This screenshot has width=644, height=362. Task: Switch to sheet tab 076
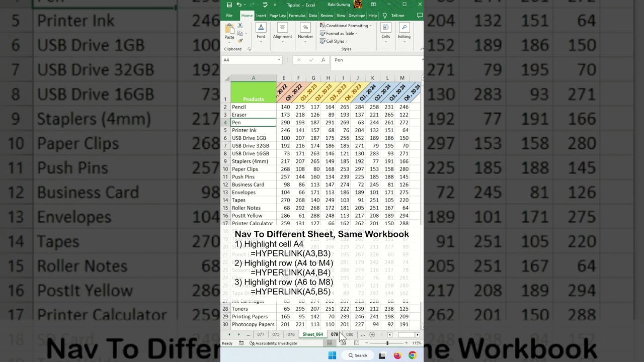(291, 334)
